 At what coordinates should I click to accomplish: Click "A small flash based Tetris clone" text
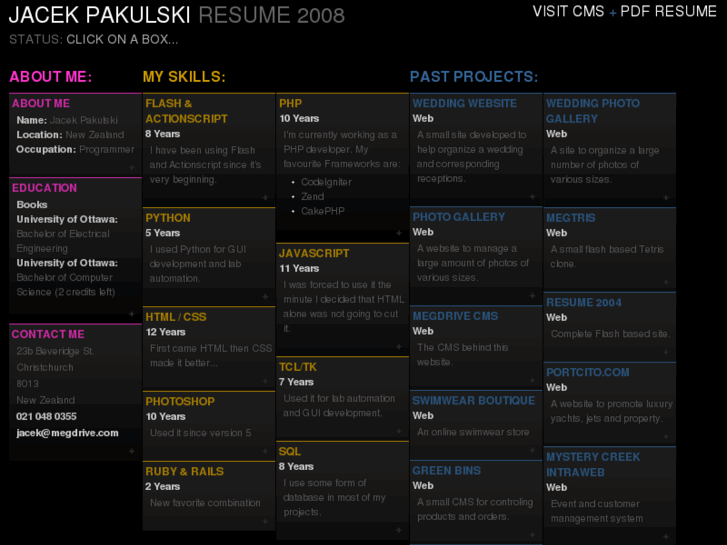click(607, 256)
